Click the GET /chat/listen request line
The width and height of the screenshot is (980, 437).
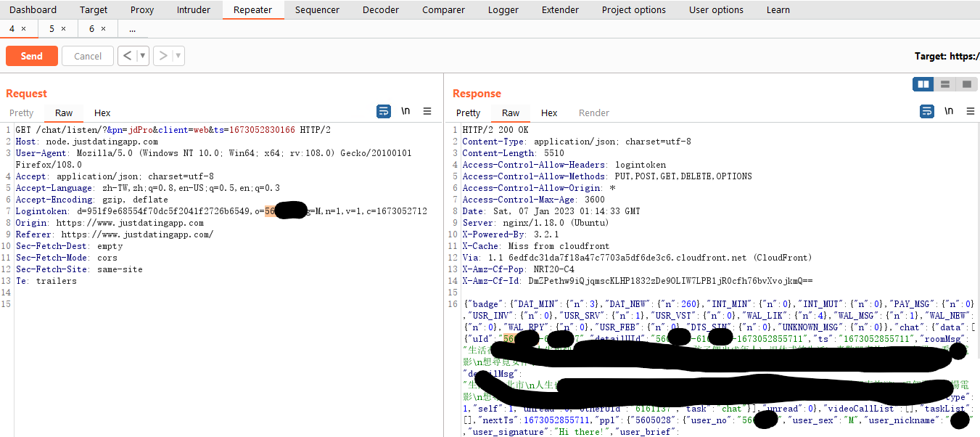click(x=173, y=130)
